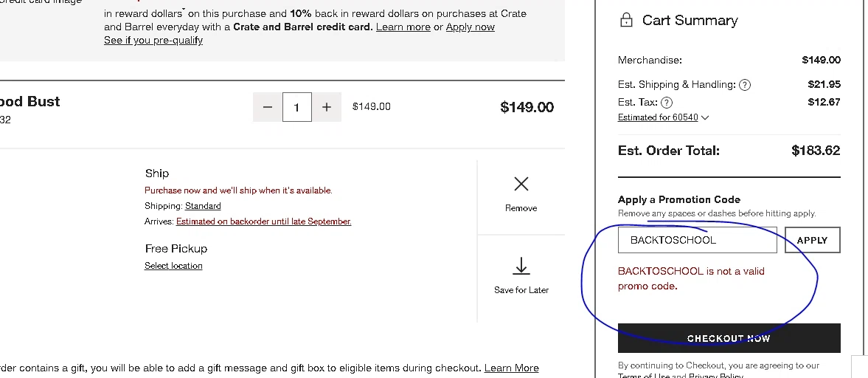Image resolution: width=868 pixels, height=378 pixels.
Task: Open the See if you pre-qualify link
Action: tap(153, 41)
